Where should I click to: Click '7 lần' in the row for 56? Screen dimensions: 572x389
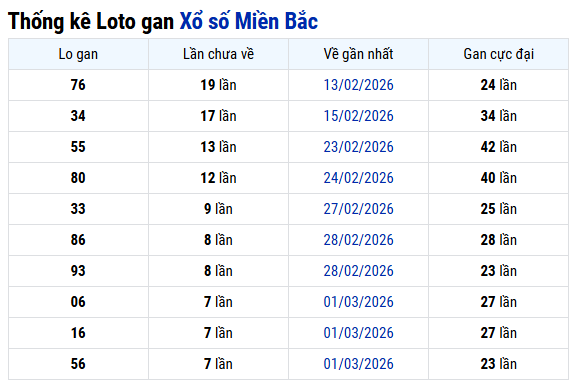(x=218, y=364)
